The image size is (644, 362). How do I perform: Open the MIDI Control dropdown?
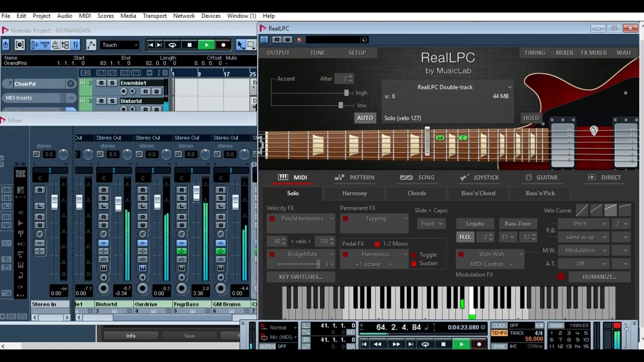pos(491,264)
